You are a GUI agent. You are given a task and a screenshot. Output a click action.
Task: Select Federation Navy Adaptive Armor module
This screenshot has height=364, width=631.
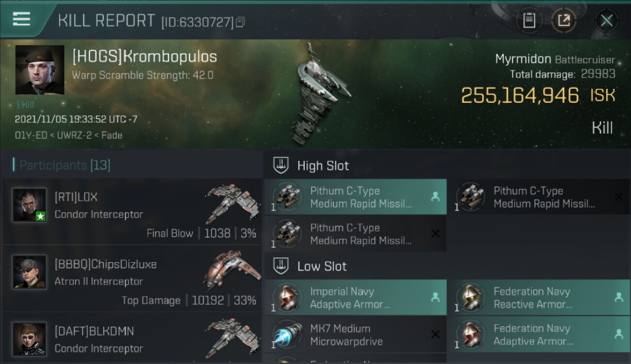(539, 334)
